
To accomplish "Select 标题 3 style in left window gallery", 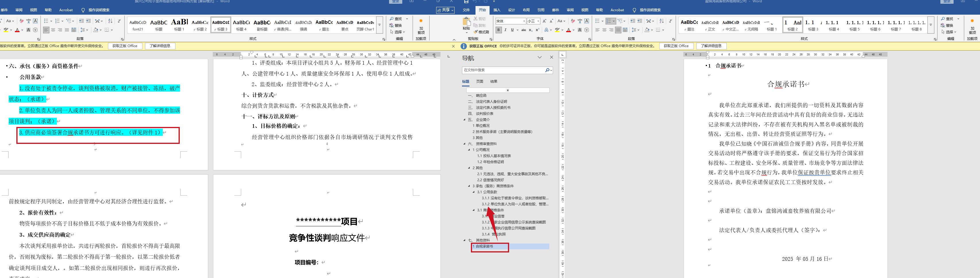I will pyautogui.click(x=221, y=25).
